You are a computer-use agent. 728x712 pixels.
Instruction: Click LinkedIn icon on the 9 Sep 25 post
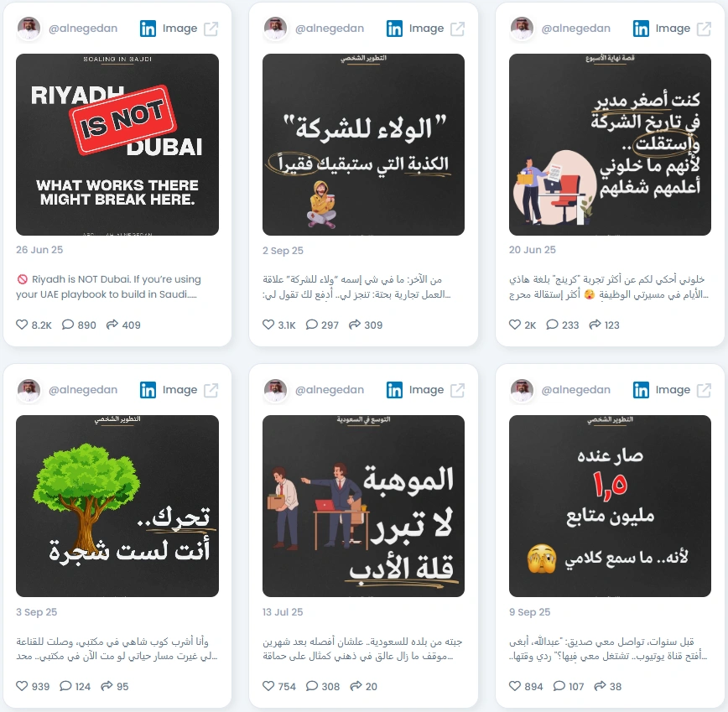[641, 390]
